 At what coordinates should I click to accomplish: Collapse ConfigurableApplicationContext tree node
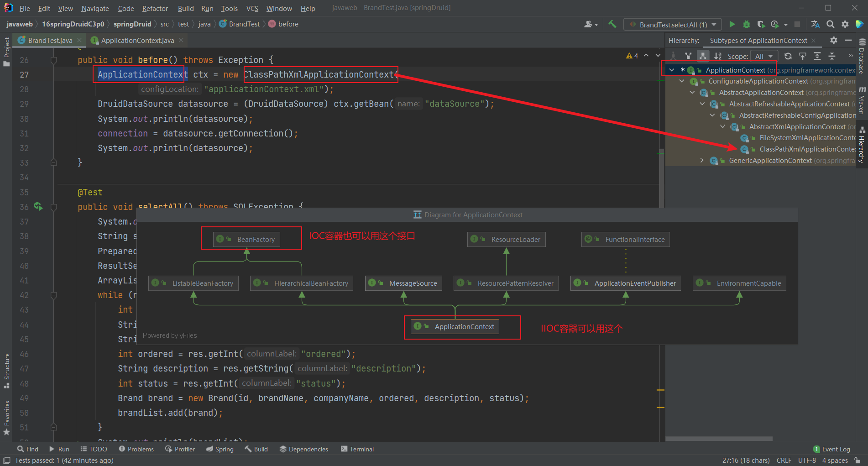point(682,81)
